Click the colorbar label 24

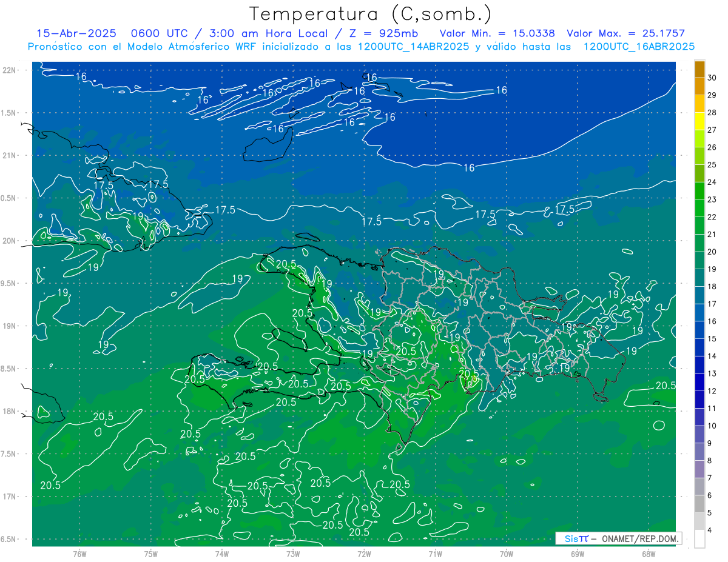click(712, 182)
